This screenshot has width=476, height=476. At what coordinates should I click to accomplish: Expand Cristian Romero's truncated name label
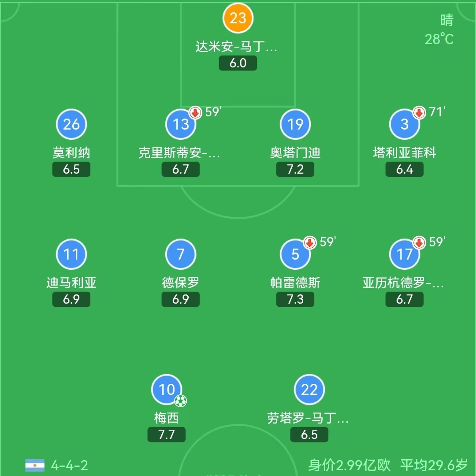coord(180,153)
